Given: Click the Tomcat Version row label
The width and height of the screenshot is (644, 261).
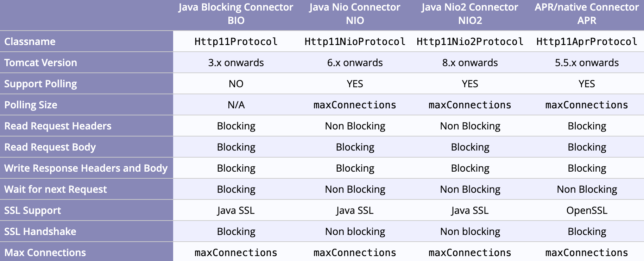Looking at the screenshot, I should [x=40, y=63].
